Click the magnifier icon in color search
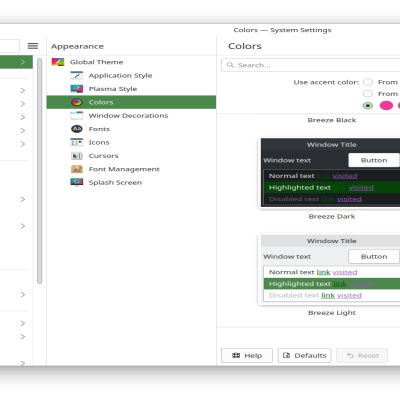The width and height of the screenshot is (400, 400). [230, 65]
